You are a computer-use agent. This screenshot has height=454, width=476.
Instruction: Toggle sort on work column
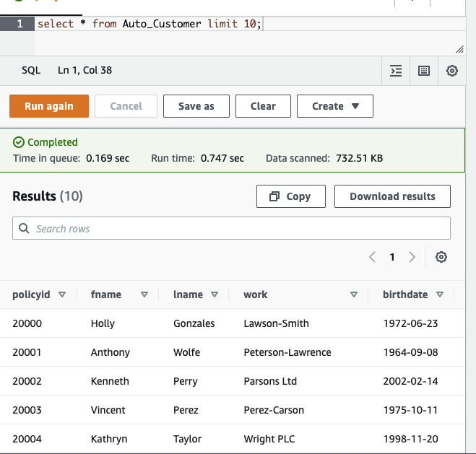tap(354, 294)
